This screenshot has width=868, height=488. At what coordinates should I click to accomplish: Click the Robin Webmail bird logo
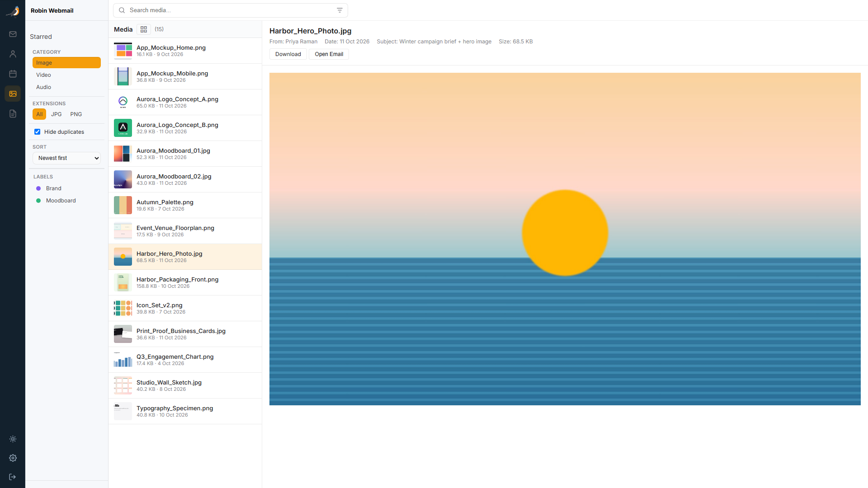13,11
